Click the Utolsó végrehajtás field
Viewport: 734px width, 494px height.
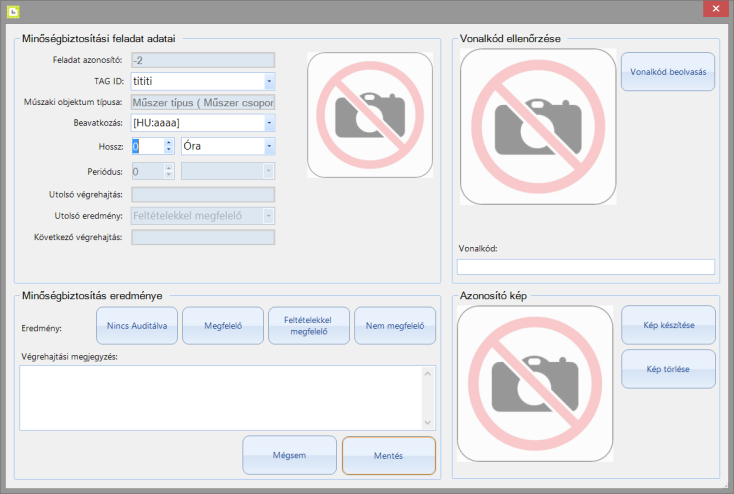pos(203,194)
